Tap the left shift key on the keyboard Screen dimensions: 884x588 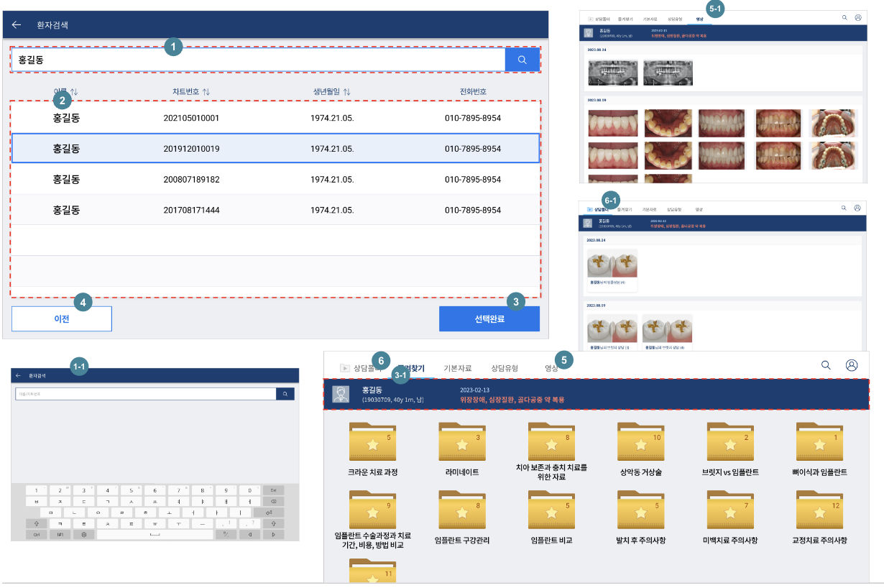coord(37,524)
